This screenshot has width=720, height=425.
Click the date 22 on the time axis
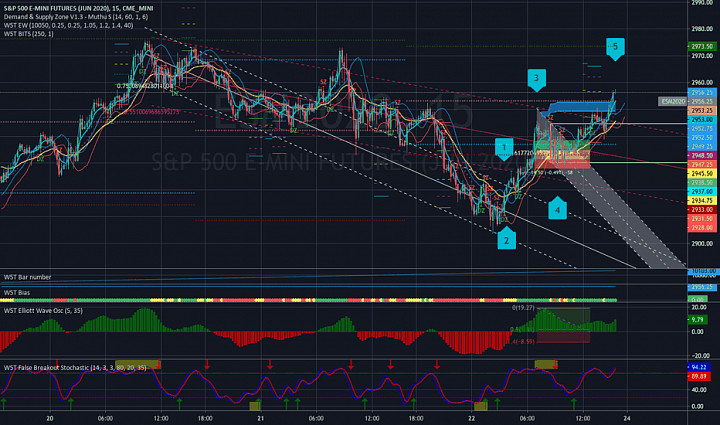click(472, 418)
